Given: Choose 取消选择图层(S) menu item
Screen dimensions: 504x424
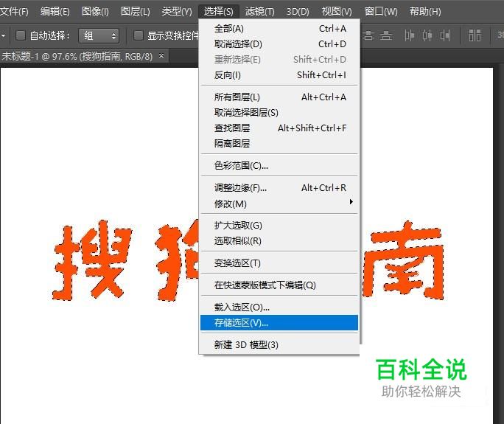Looking at the screenshot, I should point(279,113).
